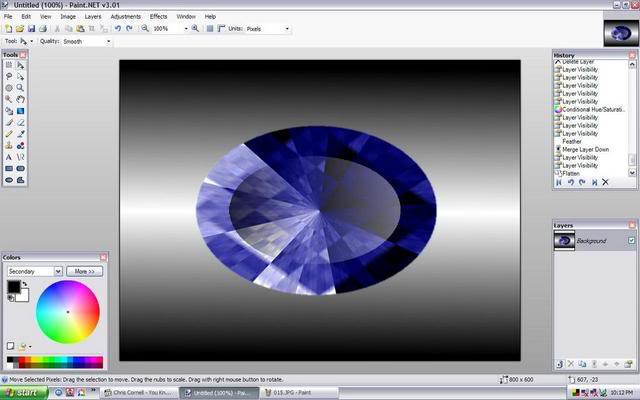
Task: Select the Pencil tool
Action: 9,133
